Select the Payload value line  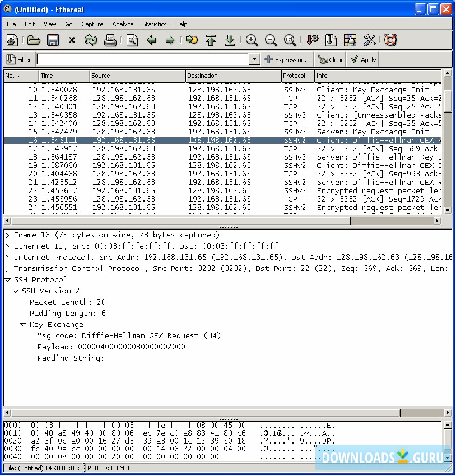pyautogui.click(x=111, y=347)
